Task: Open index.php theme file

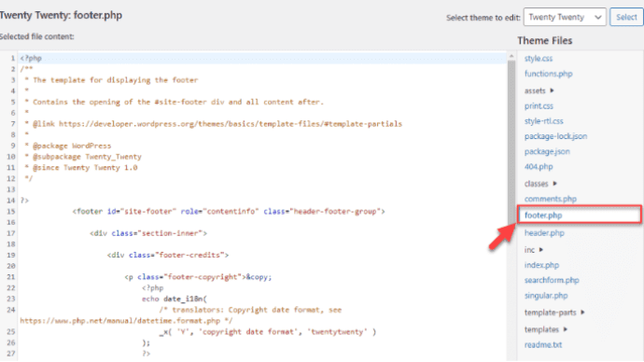Action: tap(541, 265)
